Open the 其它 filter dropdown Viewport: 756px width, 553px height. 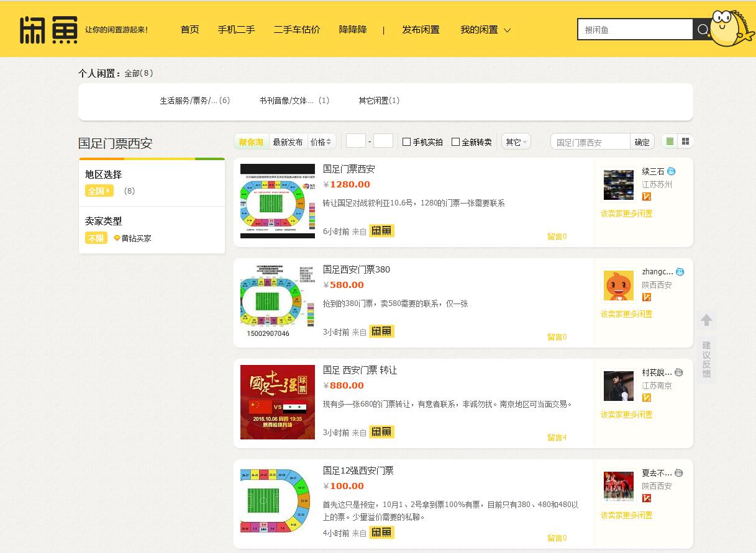click(x=516, y=142)
